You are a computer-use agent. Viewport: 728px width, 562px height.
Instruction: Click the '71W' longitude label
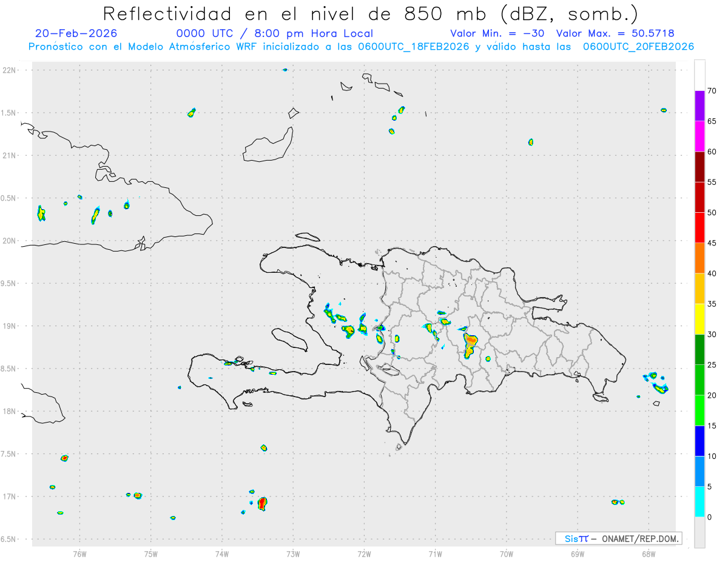click(x=435, y=554)
